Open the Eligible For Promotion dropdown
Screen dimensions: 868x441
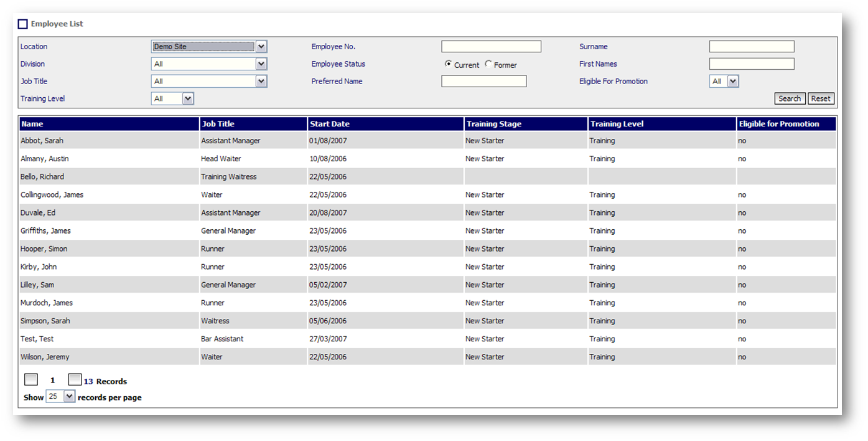[x=732, y=82]
